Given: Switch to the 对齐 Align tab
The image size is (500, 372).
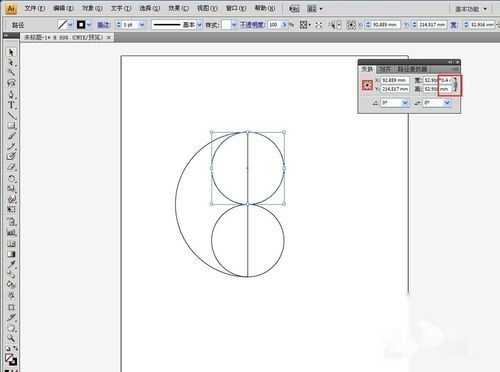Looking at the screenshot, I should pyautogui.click(x=385, y=69).
